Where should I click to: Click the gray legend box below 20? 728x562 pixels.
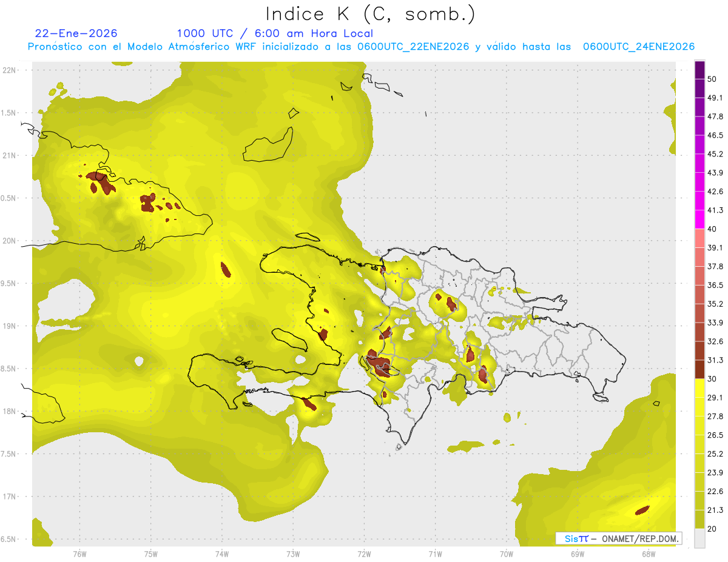(699, 538)
